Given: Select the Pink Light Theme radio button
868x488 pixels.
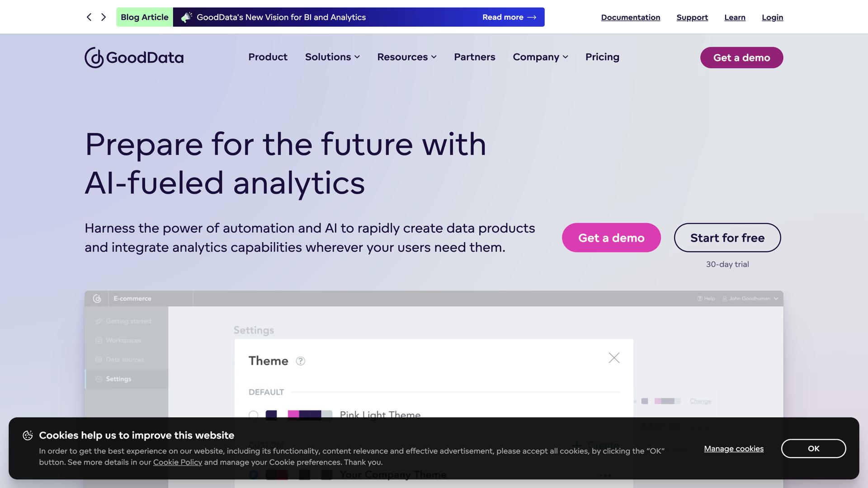Looking at the screenshot, I should click(x=254, y=415).
